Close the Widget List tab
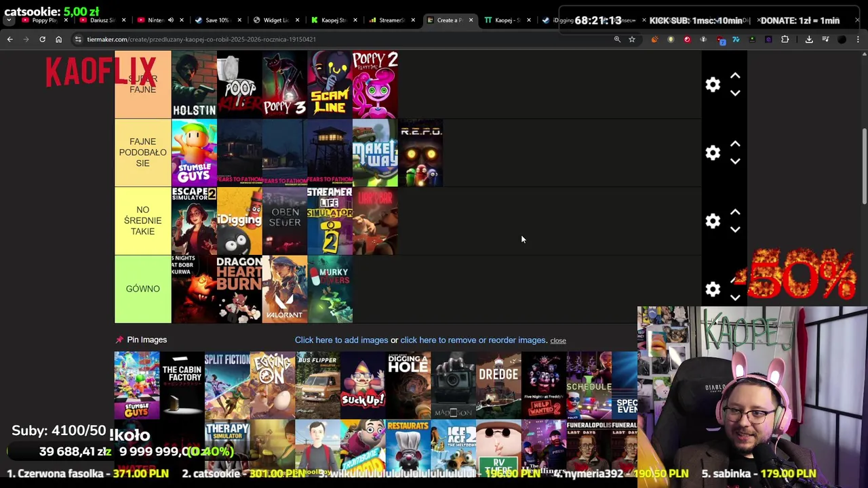The height and width of the screenshot is (488, 868). click(x=297, y=20)
